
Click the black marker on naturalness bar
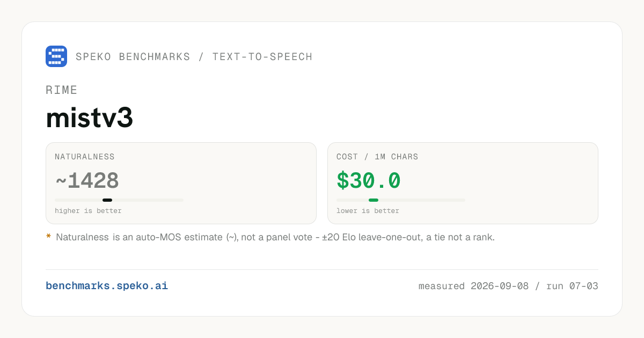point(107,200)
